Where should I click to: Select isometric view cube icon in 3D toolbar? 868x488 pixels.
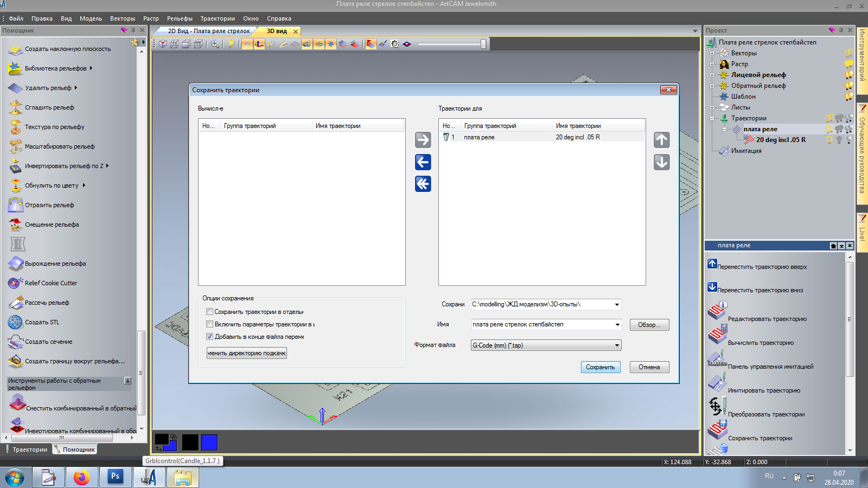[x=163, y=44]
